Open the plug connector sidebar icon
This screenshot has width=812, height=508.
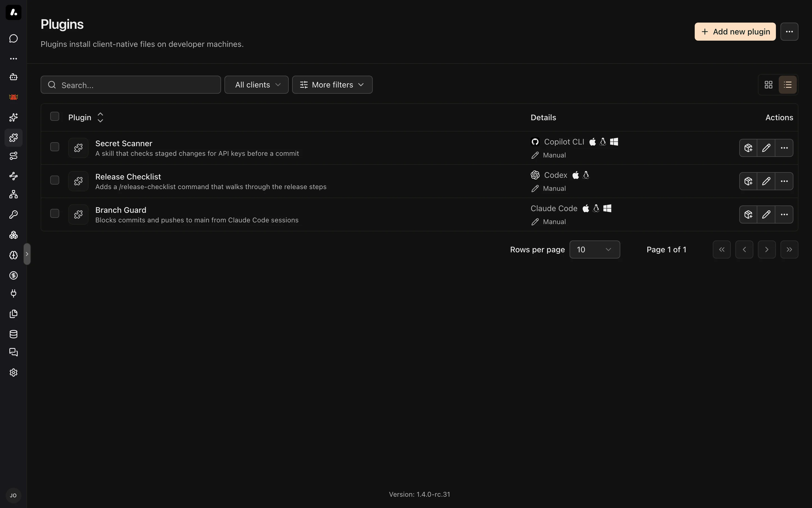point(14,294)
